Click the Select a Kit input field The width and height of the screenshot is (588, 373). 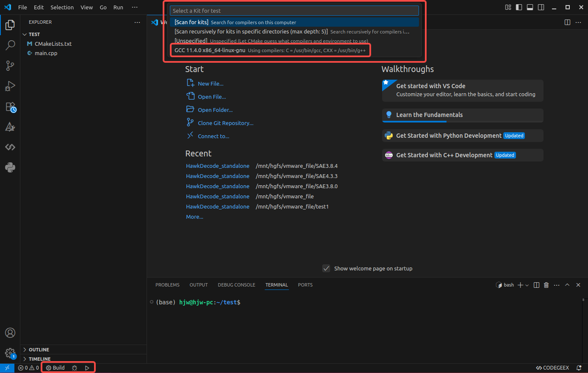[294, 11]
